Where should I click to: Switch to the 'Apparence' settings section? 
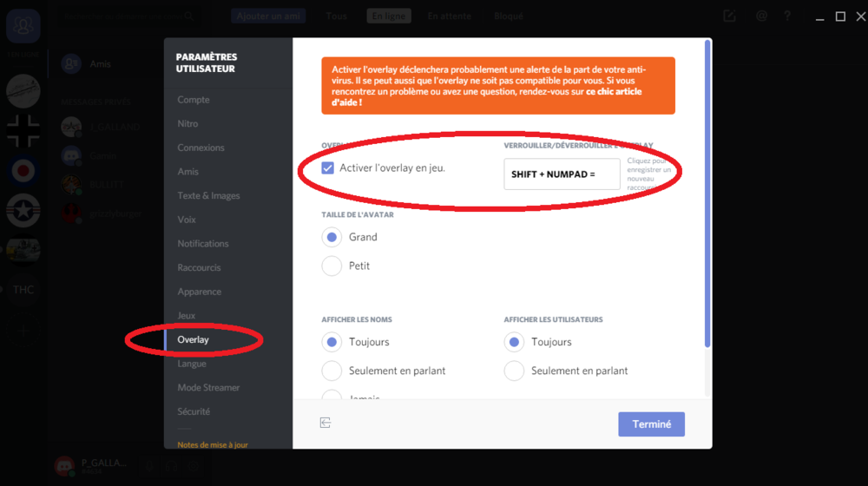(x=199, y=292)
